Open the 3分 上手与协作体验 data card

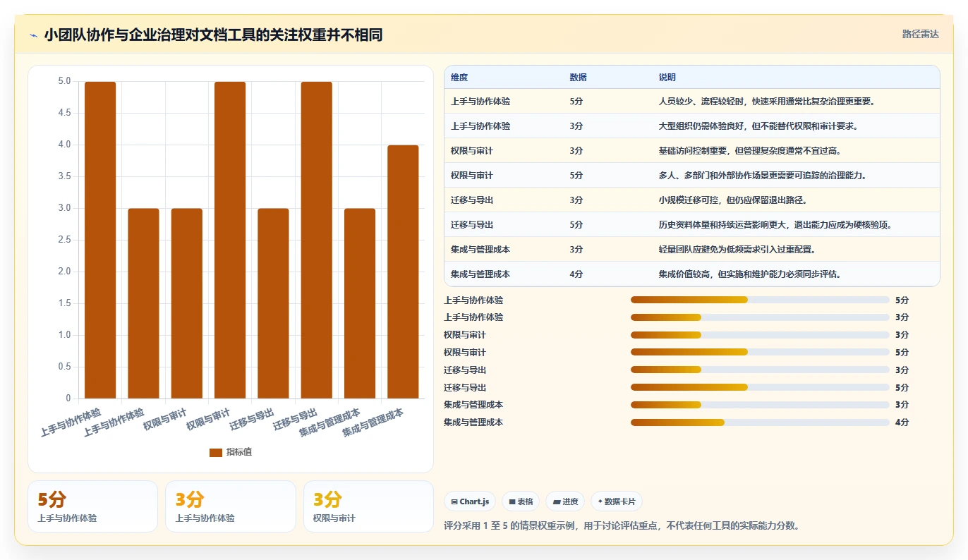coord(230,506)
